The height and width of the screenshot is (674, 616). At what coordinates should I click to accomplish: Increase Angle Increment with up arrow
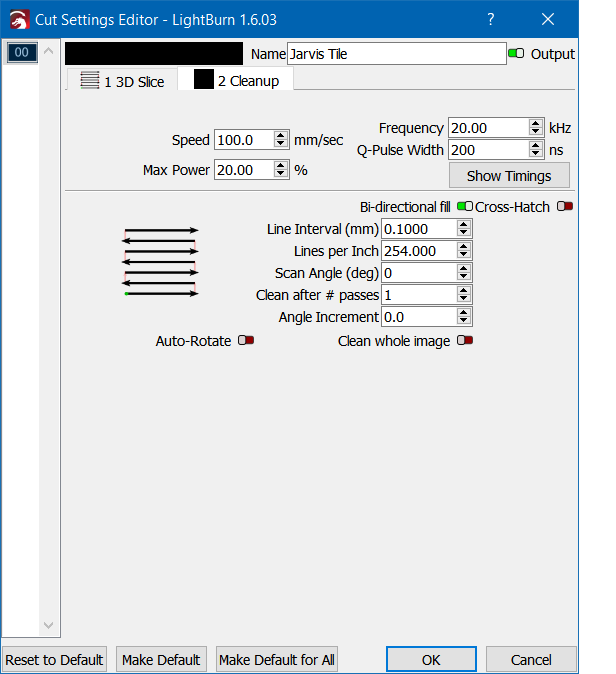point(463,312)
